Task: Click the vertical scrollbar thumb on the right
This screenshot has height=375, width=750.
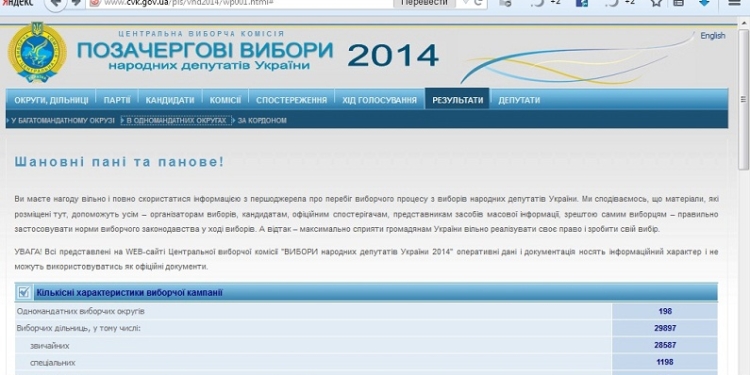Action: pyautogui.click(x=743, y=99)
